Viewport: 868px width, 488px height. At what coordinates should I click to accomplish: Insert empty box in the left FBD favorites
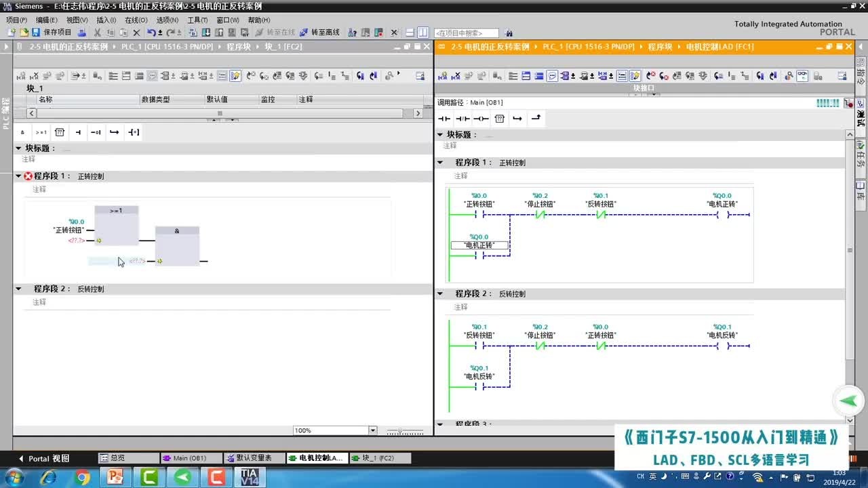(60, 132)
